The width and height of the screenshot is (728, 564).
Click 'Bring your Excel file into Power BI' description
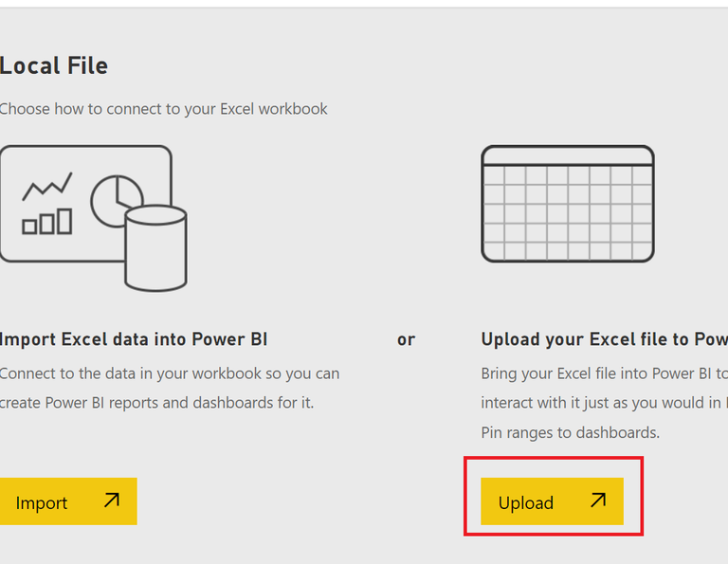pyautogui.click(x=603, y=373)
